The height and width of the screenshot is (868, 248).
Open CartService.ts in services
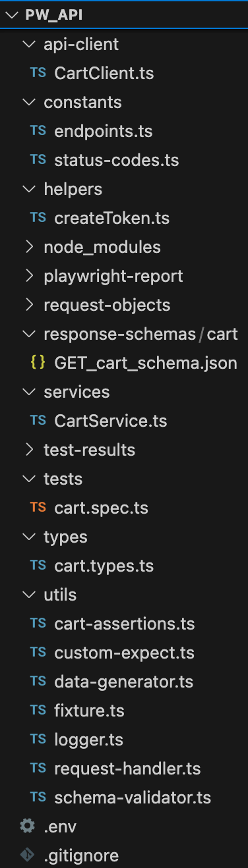[110, 421]
